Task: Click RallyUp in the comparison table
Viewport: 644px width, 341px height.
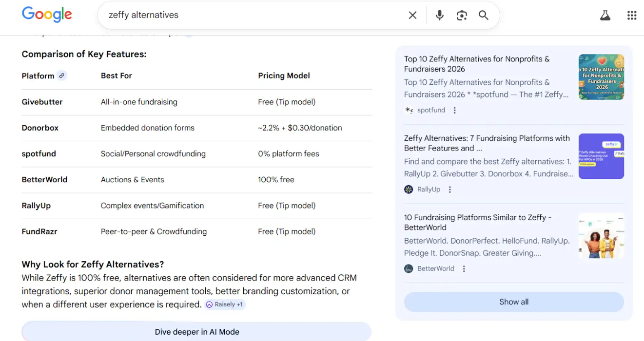Action: click(x=36, y=206)
